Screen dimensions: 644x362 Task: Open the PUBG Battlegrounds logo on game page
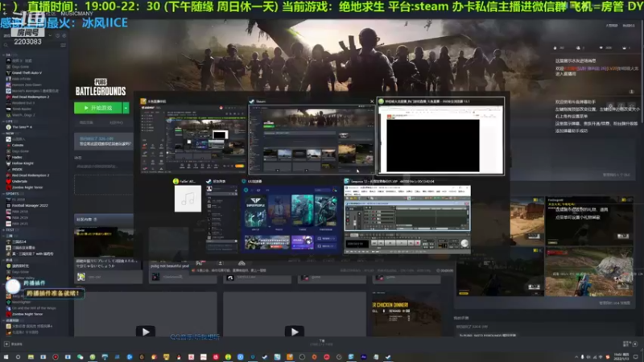(x=101, y=87)
